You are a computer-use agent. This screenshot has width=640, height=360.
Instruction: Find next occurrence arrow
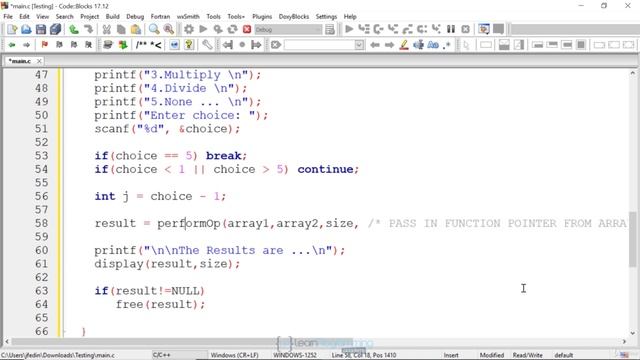click(389, 45)
